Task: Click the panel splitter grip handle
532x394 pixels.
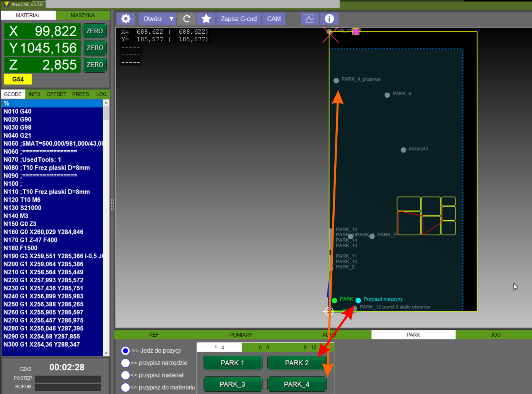Action: coord(112,205)
